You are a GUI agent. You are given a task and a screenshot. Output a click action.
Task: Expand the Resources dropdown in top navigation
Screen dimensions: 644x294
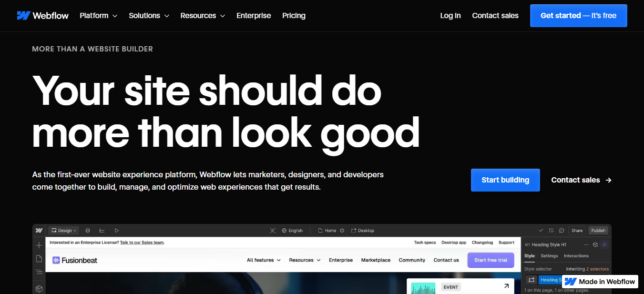(x=203, y=15)
